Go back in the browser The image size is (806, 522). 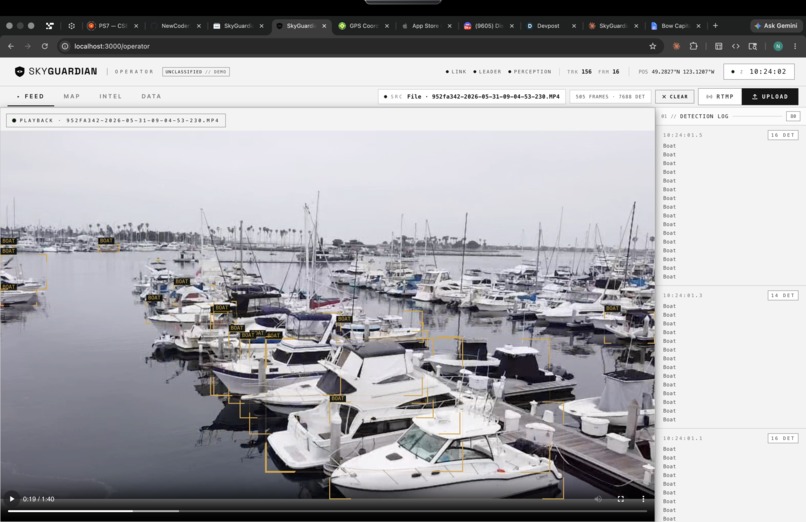[11, 46]
